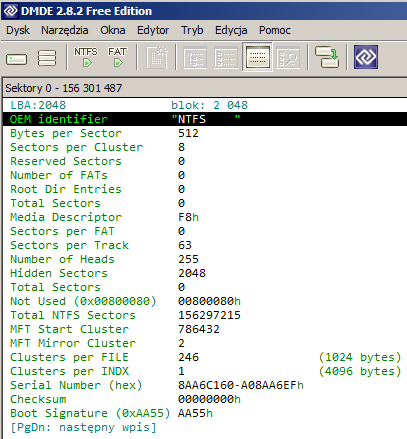This screenshot has height=439, width=407.
Task: Click the DMDE logo about icon
Action: click(x=366, y=57)
